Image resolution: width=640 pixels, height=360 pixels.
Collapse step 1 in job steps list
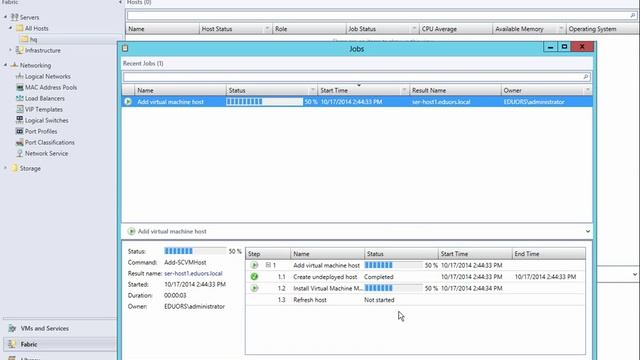tap(268, 265)
